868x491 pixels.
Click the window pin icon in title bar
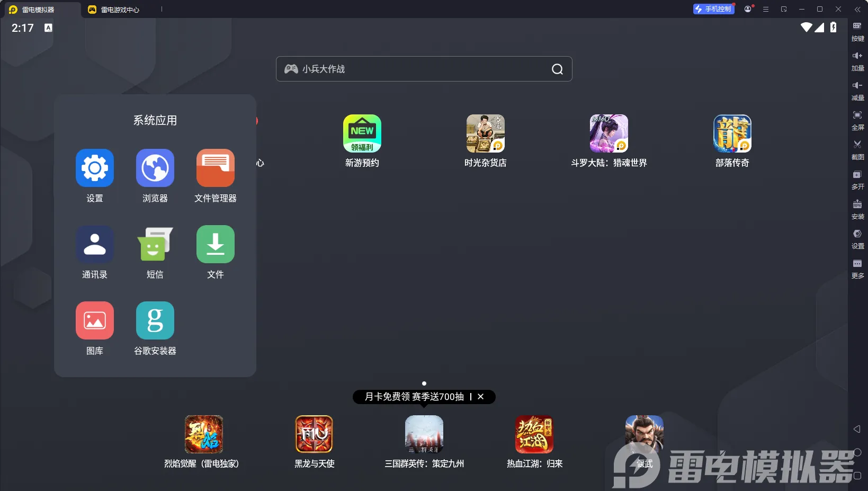coord(784,9)
